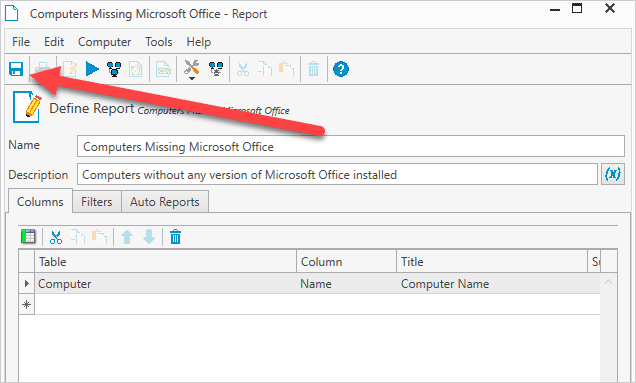Click the main toolbar Cut scissors icon
The width and height of the screenshot is (636, 383).
click(x=243, y=69)
